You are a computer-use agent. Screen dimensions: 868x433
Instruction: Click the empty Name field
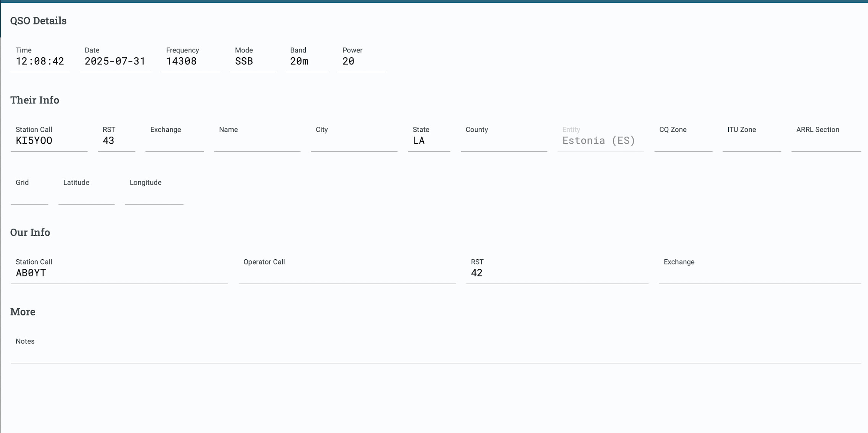click(257, 137)
